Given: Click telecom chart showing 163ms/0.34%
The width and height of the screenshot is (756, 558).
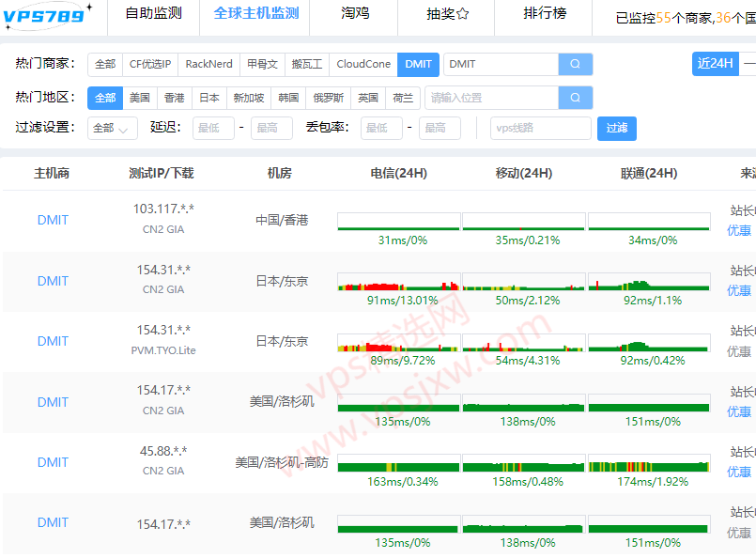Looking at the screenshot, I should (x=399, y=463).
